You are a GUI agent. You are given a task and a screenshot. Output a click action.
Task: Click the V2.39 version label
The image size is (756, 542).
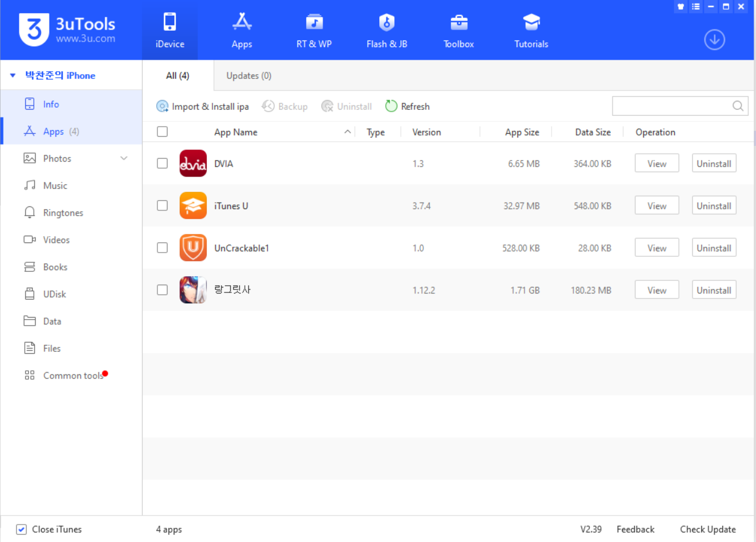pyautogui.click(x=591, y=529)
